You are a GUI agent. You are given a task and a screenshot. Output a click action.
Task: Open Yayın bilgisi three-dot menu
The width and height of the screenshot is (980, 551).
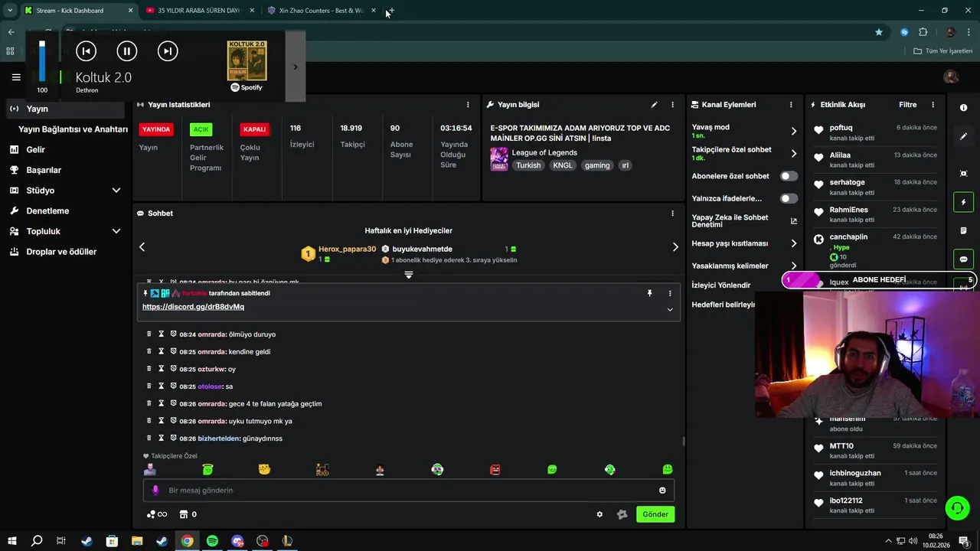673,105
